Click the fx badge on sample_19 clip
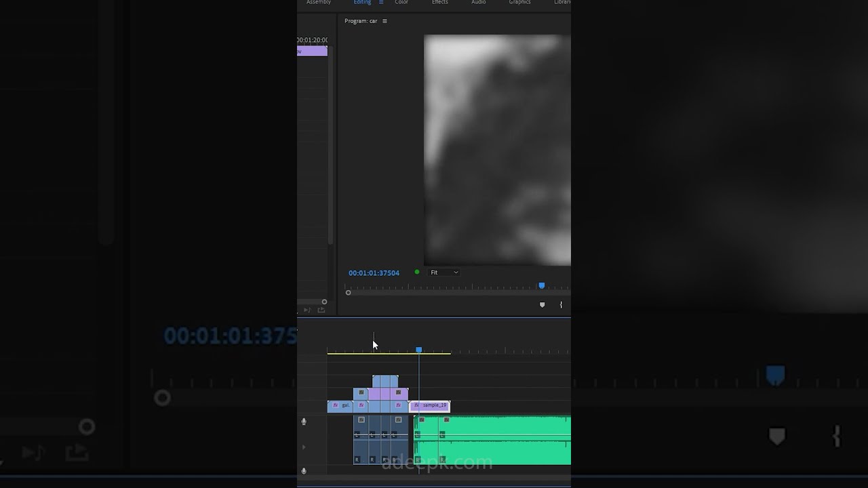 pyautogui.click(x=416, y=405)
